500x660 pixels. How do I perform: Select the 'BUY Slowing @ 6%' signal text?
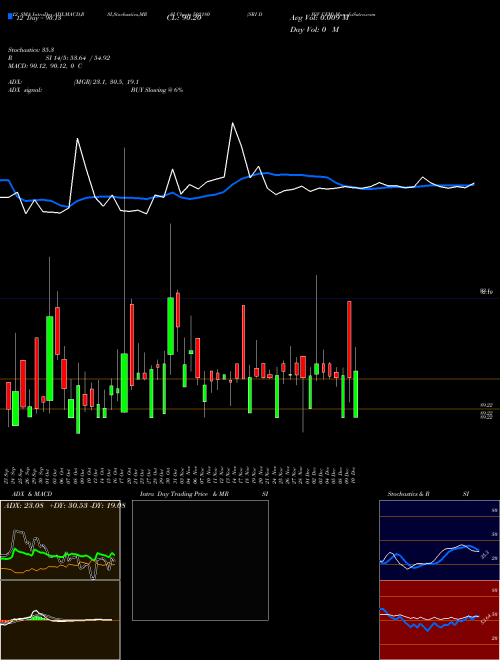(x=157, y=90)
